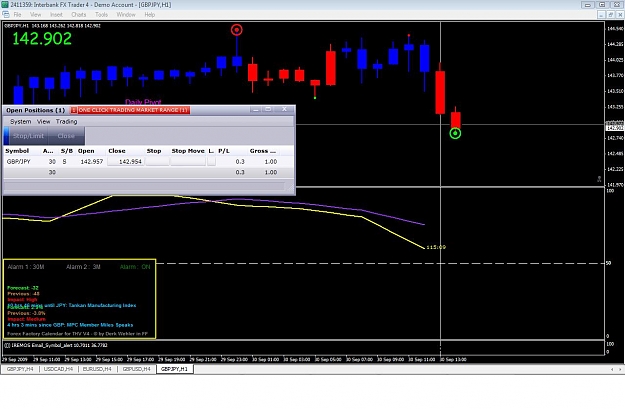Click the Open column header
Image resolution: width=625 pixels, height=409 pixels.
86,151
